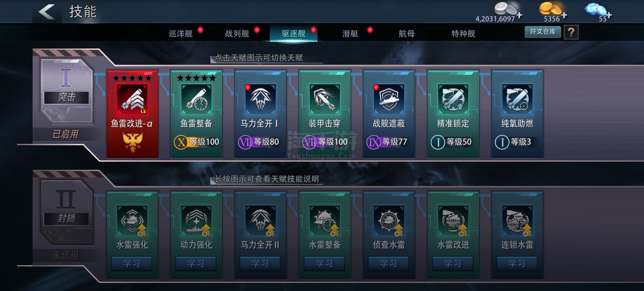Switch to the 巡洋舰 tab
644x291 pixels.
[181, 34]
